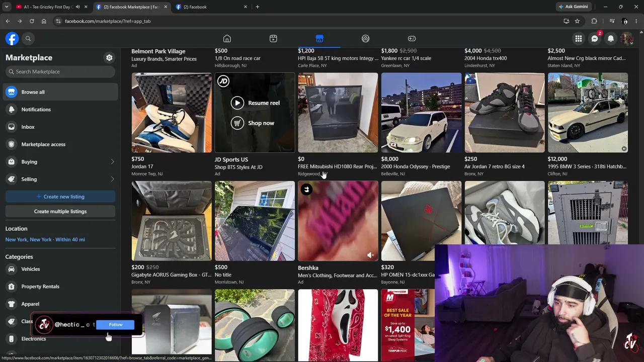Open Air Jordan 7 retro listing photo
The width and height of the screenshot is (644, 362).
[505, 113]
